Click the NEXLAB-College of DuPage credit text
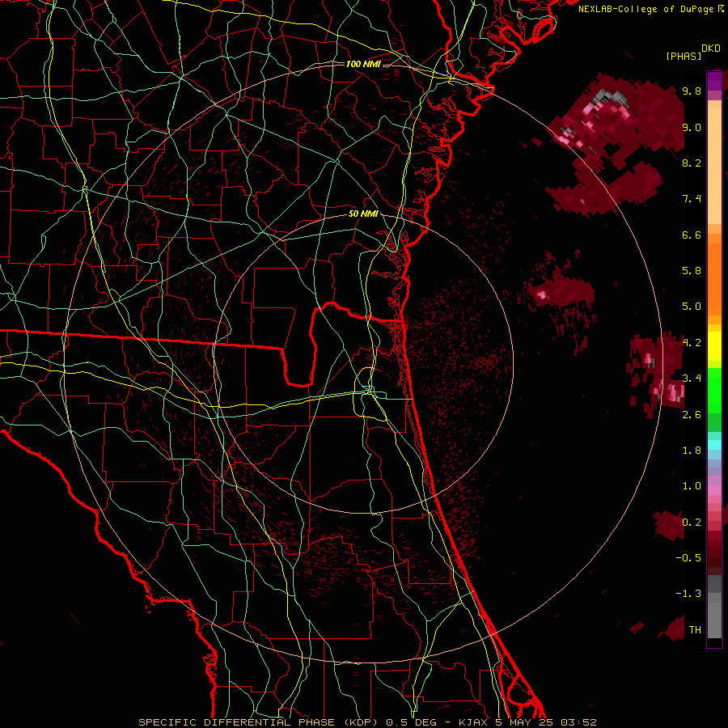The image size is (728, 728). pyautogui.click(x=645, y=9)
